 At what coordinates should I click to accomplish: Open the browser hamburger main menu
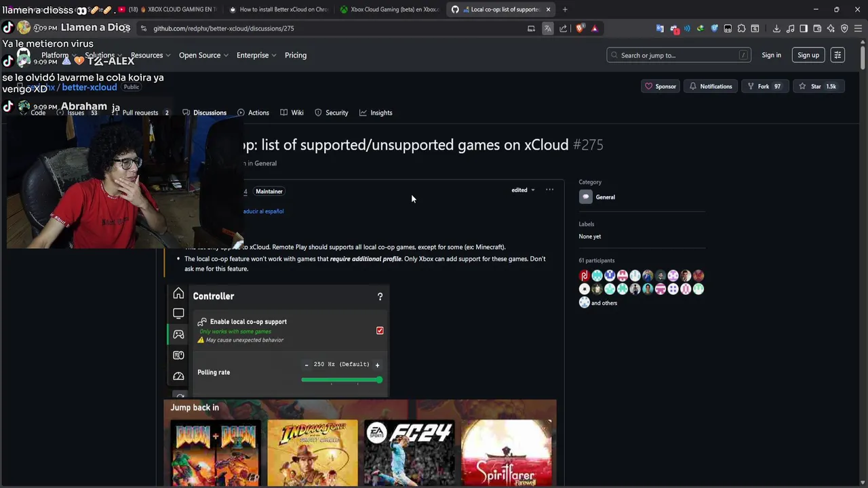click(858, 28)
